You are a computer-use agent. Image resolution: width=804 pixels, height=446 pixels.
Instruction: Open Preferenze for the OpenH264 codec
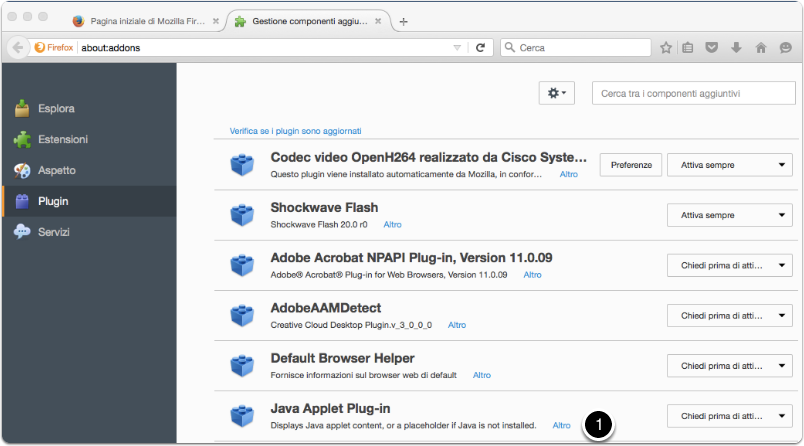tap(631, 165)
